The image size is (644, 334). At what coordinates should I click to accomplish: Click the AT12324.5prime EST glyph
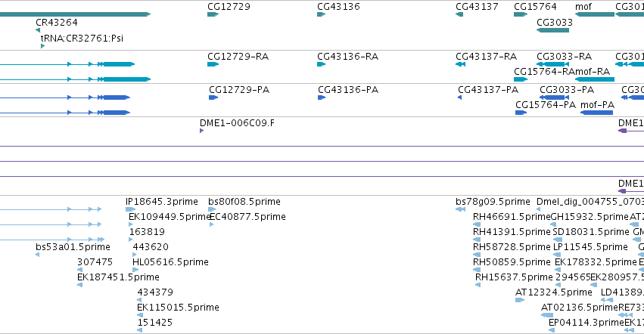click(520, 300)
